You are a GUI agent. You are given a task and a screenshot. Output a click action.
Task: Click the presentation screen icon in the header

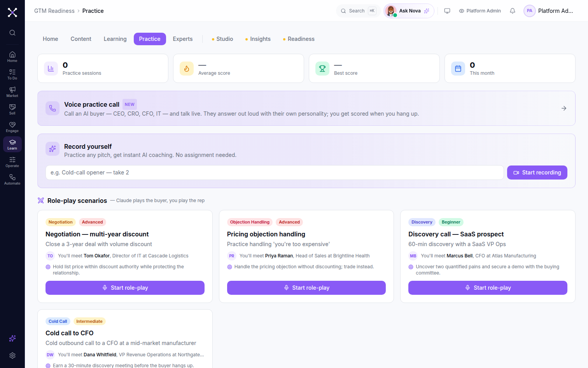coord(447,11)
